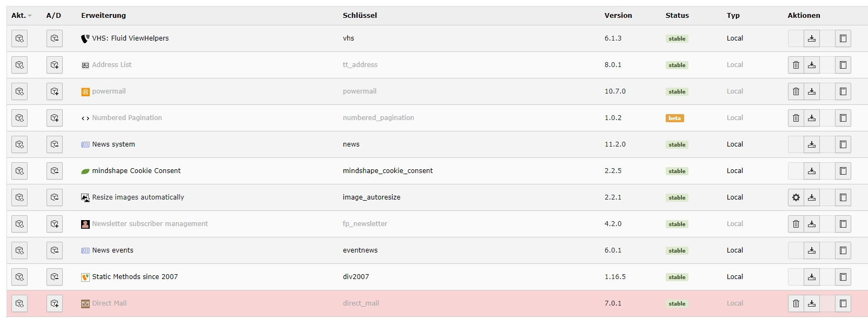Deactivate the News system extension
The height and width of the screenshot is (318, 868).
click(55, 144)
